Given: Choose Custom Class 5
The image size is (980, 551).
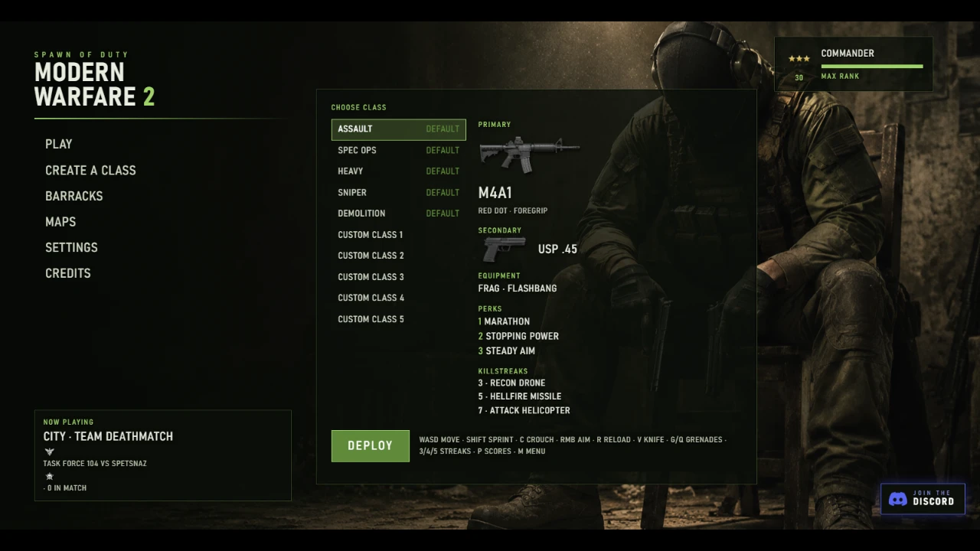Looking at the screenshot, I should click(x=398, y=319).
